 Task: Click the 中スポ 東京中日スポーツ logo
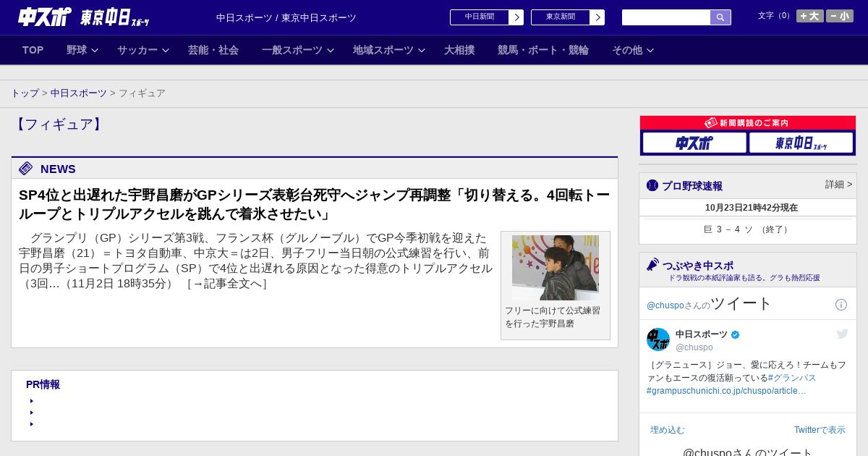83,17
